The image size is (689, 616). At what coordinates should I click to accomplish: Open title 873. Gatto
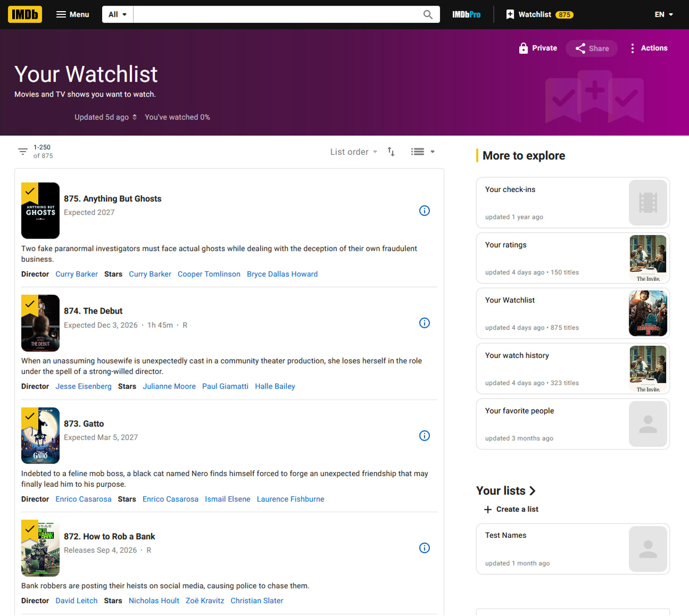(84, 423)
